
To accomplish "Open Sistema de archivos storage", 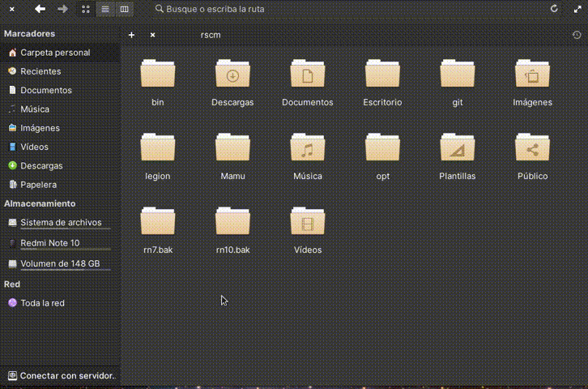I will 60,223.
